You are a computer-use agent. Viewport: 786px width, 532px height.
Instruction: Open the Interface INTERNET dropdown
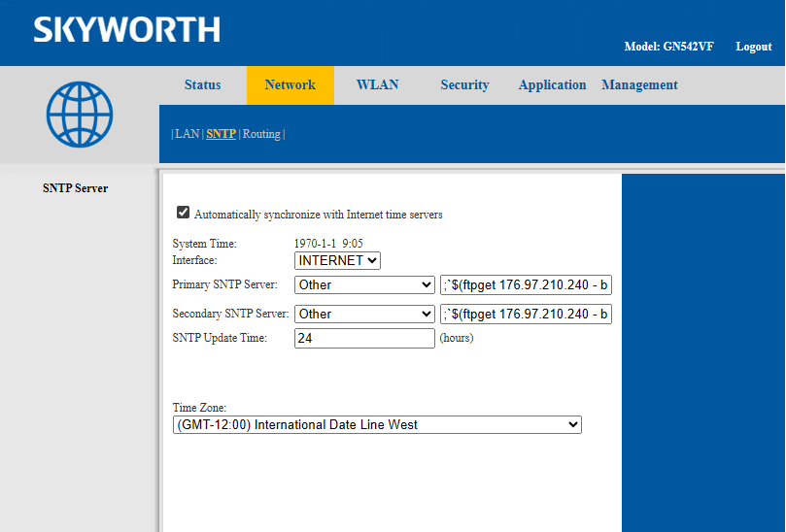(x=337, y=260)
